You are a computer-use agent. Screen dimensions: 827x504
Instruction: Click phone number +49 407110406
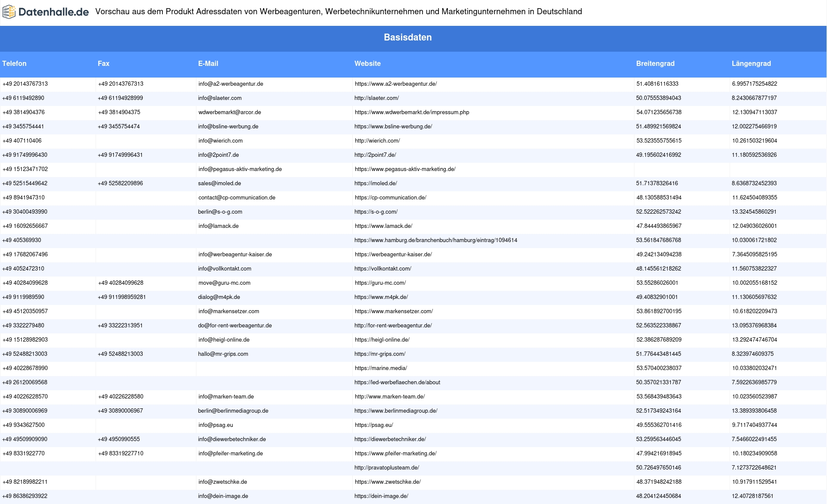click(22, 141)
